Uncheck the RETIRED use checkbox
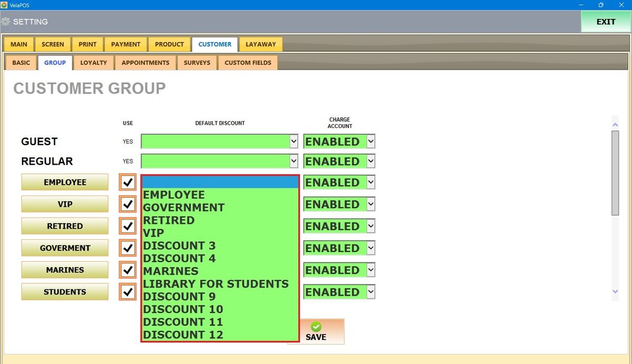632x364 pixels. tap(127, 226)
